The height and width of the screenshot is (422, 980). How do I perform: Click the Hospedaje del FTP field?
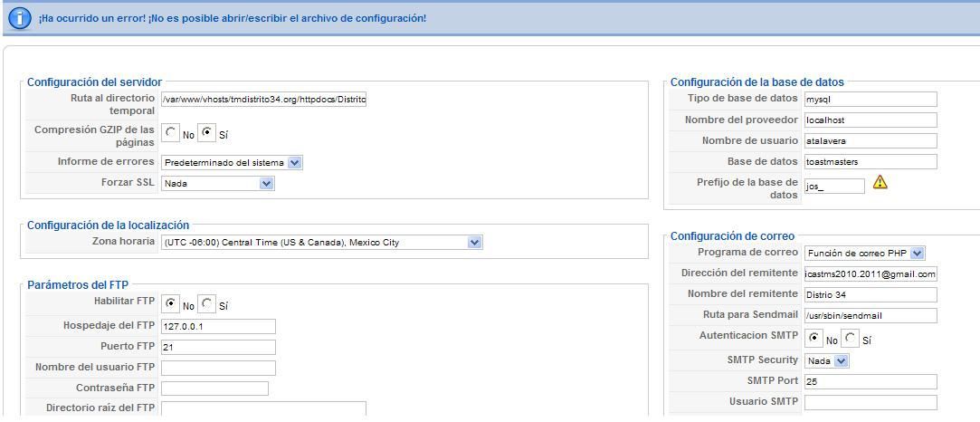[218, 326]
